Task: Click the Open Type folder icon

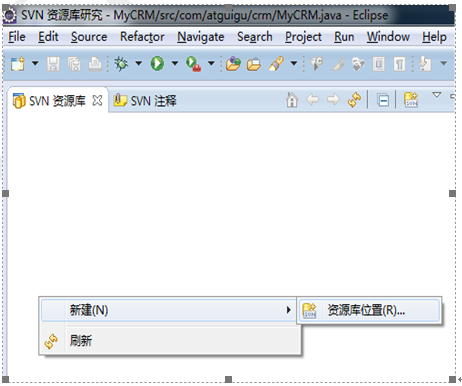Action: point(233,63)
